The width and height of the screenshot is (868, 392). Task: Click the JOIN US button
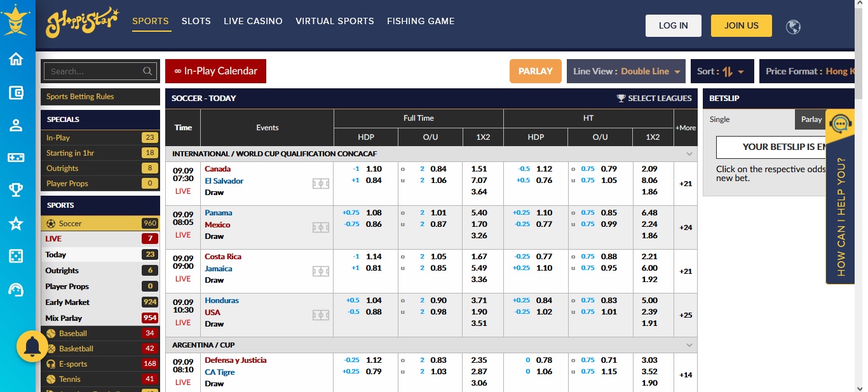[742, 25]
